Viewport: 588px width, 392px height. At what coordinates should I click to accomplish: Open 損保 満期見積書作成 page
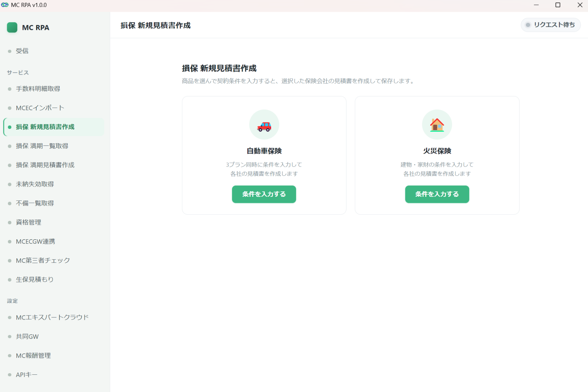[x=54, y=165]
